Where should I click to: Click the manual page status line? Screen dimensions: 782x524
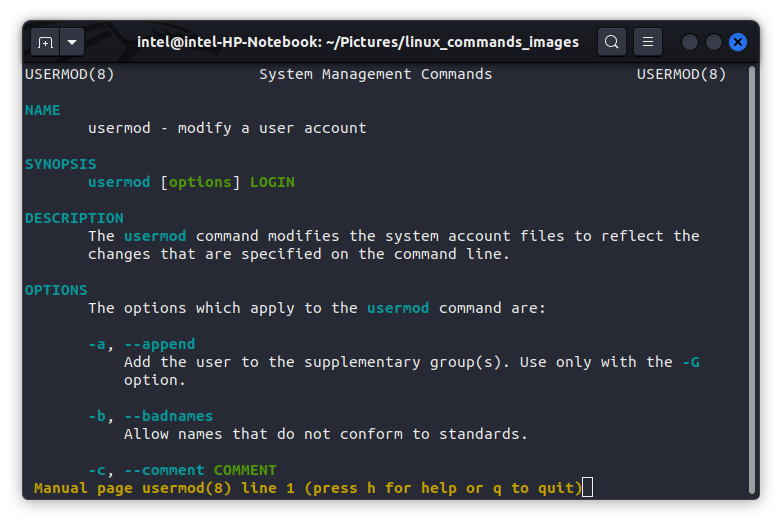click(308, 488)
